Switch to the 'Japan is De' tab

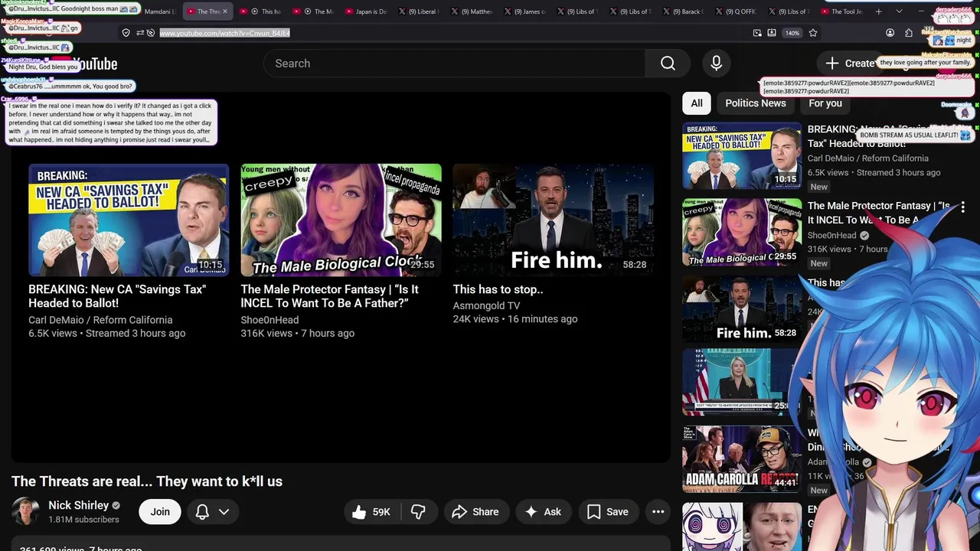[x=366, y=11]
